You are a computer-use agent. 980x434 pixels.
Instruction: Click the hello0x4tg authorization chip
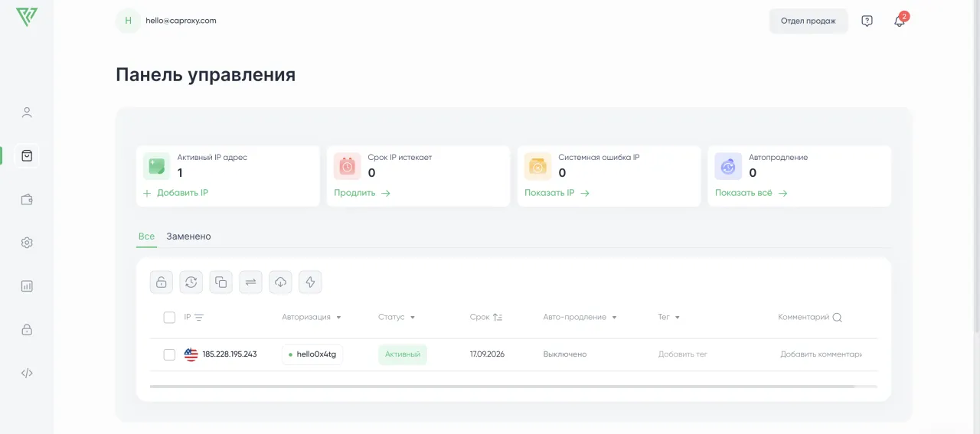(312, 354)
